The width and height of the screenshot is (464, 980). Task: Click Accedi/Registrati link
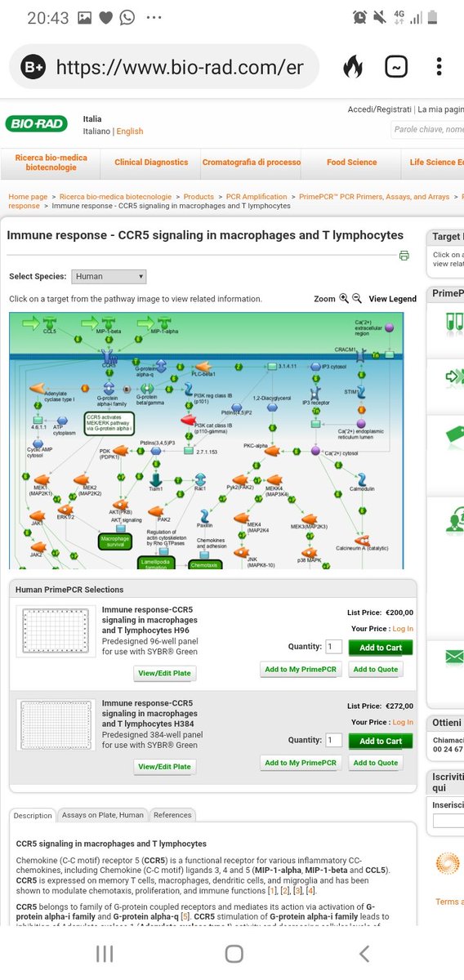379,109
